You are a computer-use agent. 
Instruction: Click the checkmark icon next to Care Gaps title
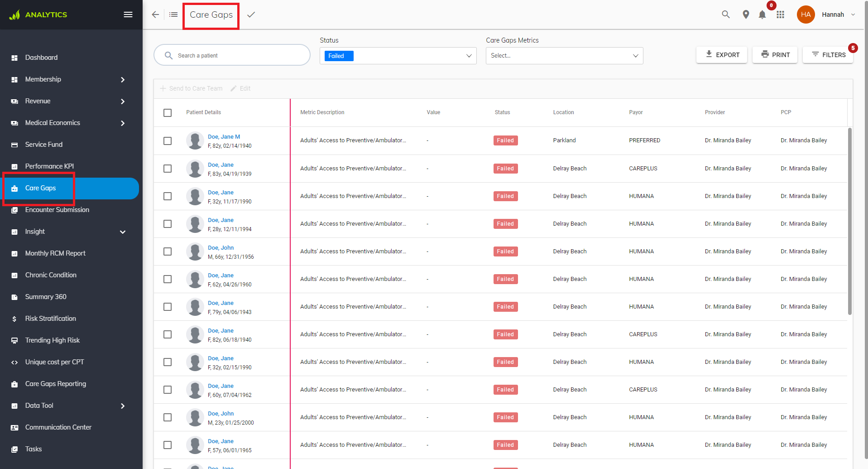251,15
